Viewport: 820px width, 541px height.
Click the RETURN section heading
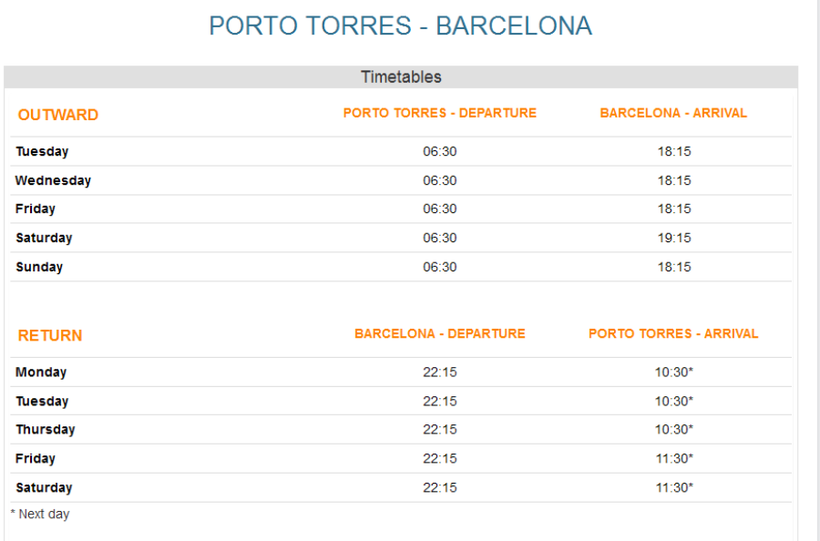click(50, 336)
